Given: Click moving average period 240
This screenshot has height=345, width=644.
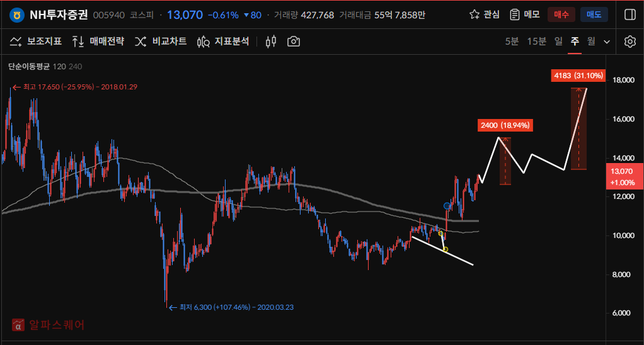Looking at the screenshot, I should tap(76, 67).
